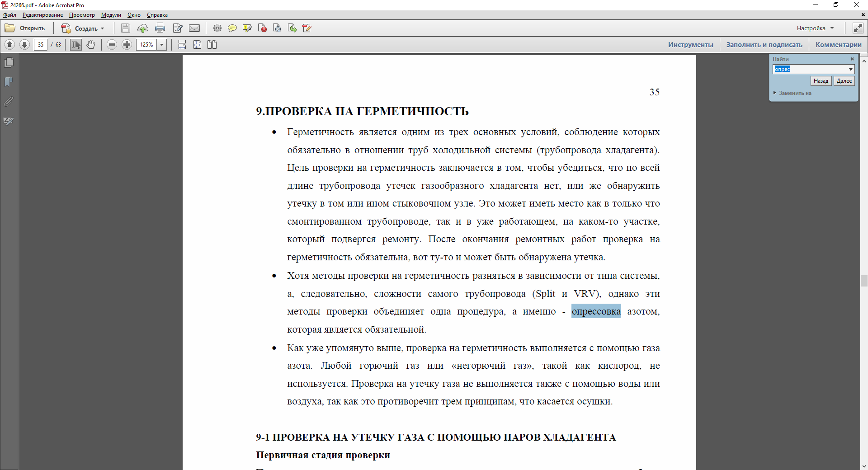Click the Назад button in Find
The height and width of the screenshot is (470, 868).
(821, 81)
